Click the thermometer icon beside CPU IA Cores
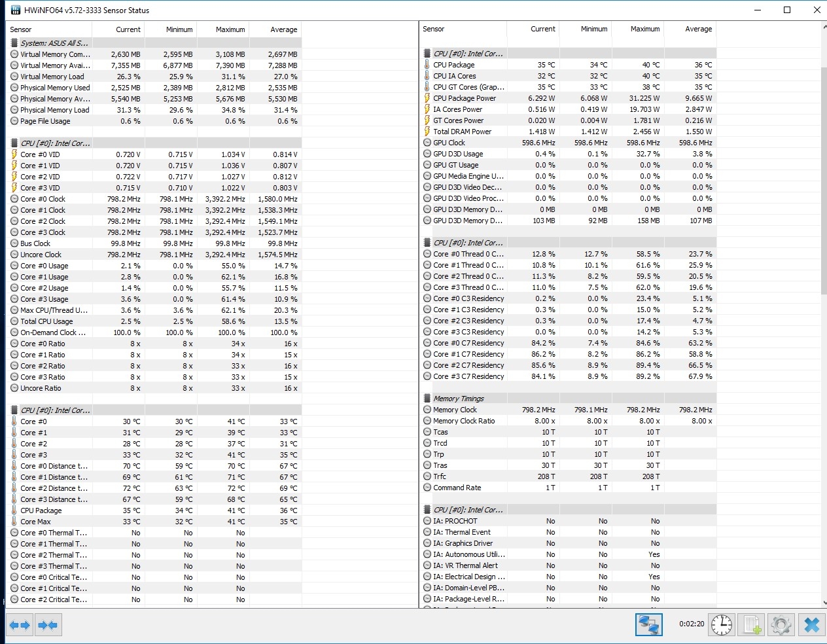Viewport: 827px width, 644px height. (427, 76)
